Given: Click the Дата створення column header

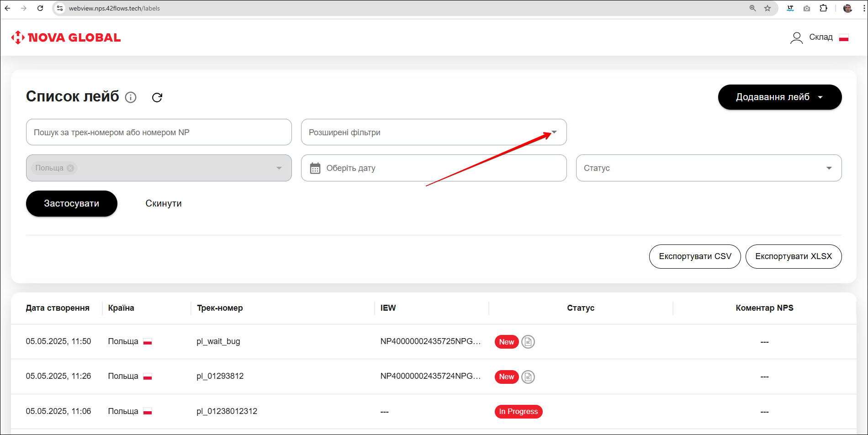Looking at the screenshot, I should (58, 308).
